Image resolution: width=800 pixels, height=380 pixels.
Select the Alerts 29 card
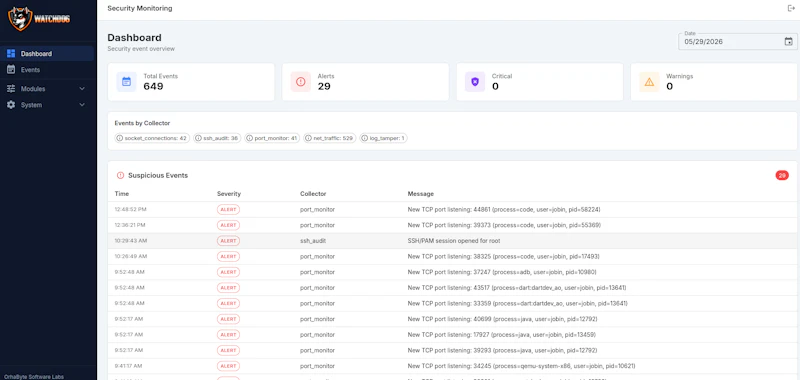[365, 82]
